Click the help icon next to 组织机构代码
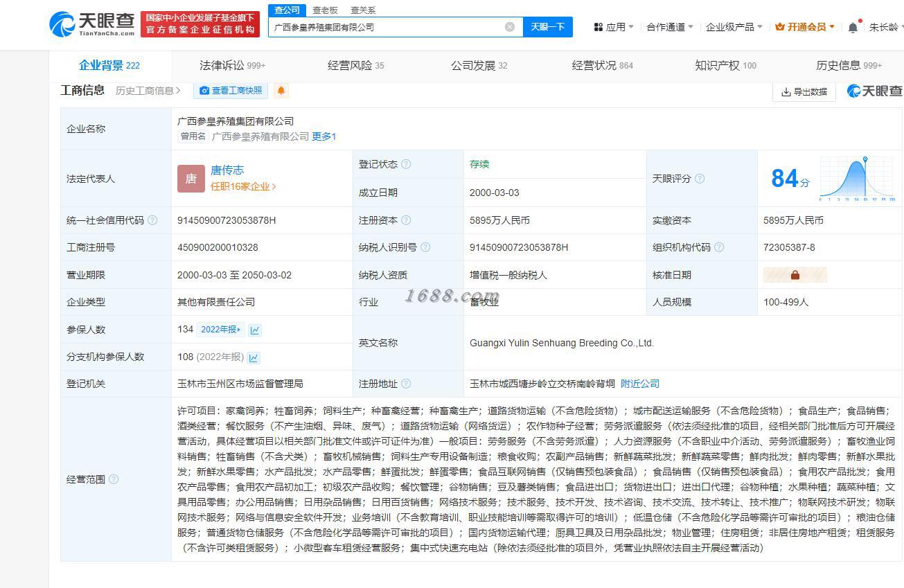The height and width of the screenshot is (588, 904). point(719,247)
